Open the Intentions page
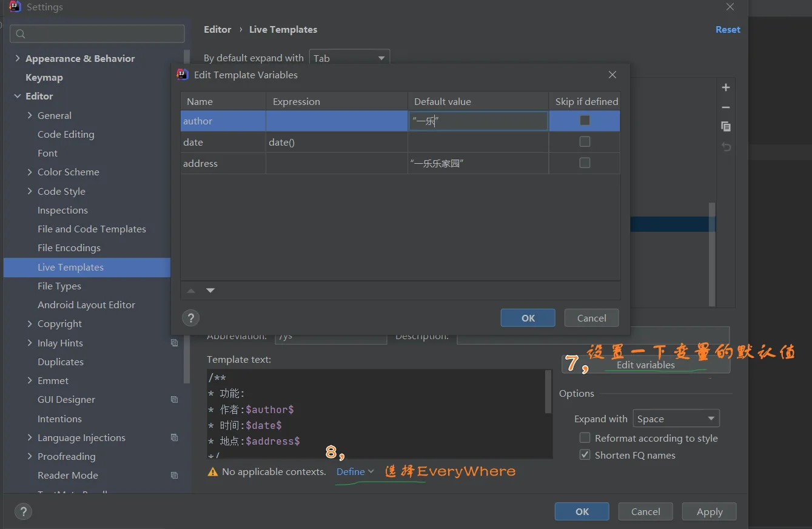812x529 pixels. pyautogui.click(x=59, y=419)
